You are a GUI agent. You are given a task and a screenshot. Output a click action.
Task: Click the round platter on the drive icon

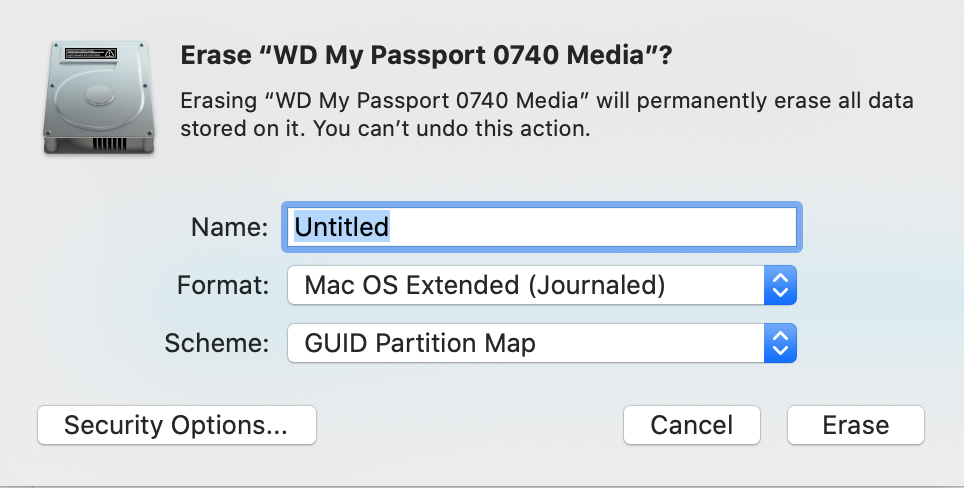point(98,95)
